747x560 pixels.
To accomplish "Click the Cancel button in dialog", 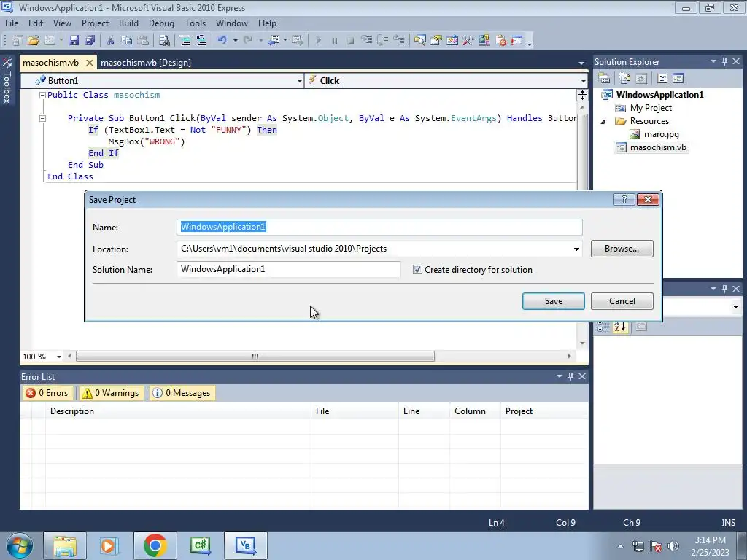I will point(622,301).
